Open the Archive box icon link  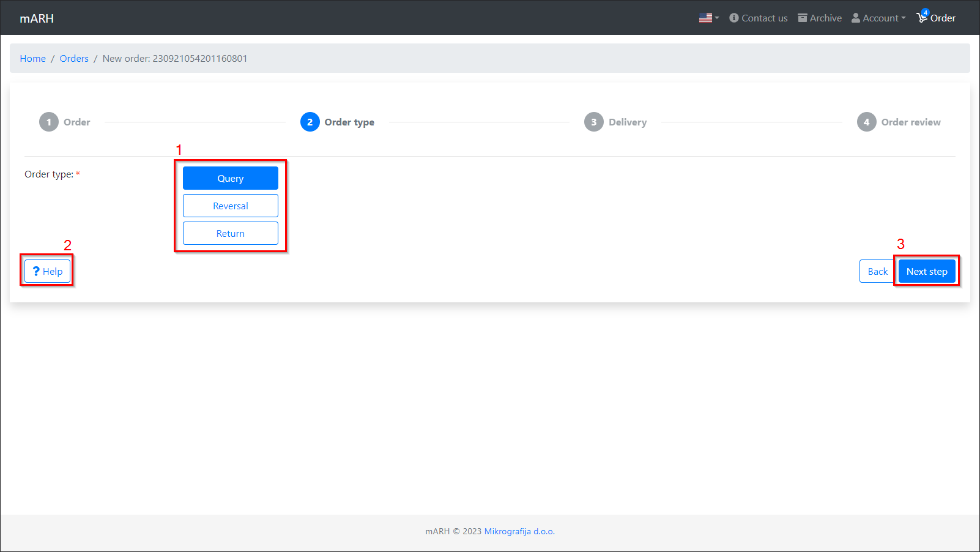tap(803, 18)
